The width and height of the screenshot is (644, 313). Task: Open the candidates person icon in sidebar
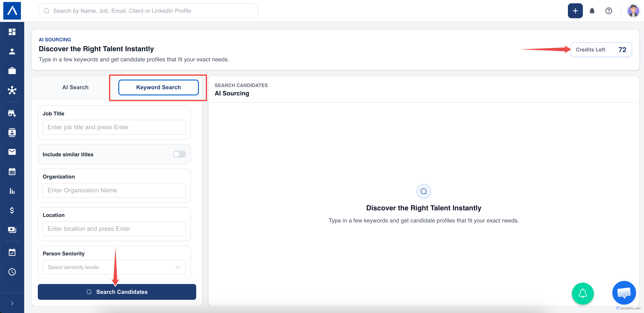tap(12, 51)
